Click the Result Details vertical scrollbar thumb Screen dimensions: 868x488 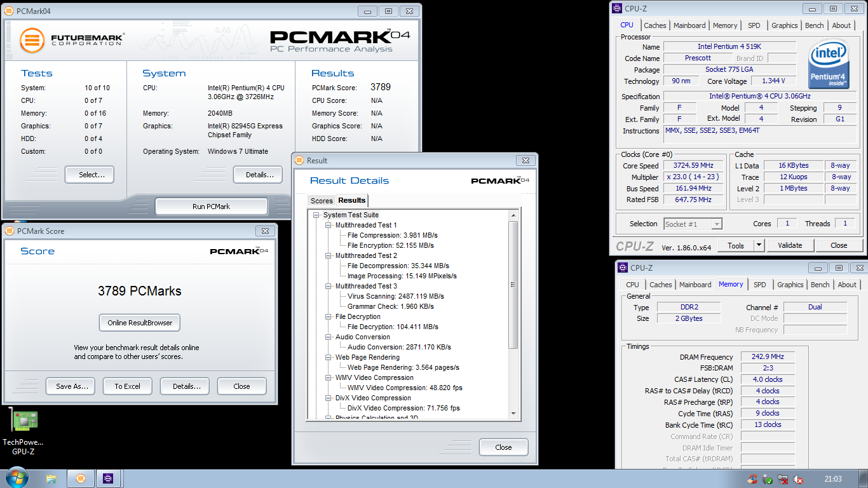[x=513, y=285]
